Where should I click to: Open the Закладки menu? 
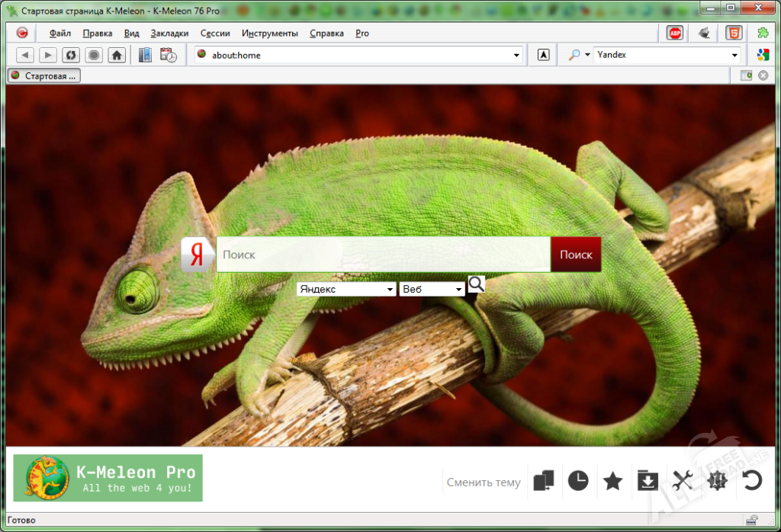point(169,34)
